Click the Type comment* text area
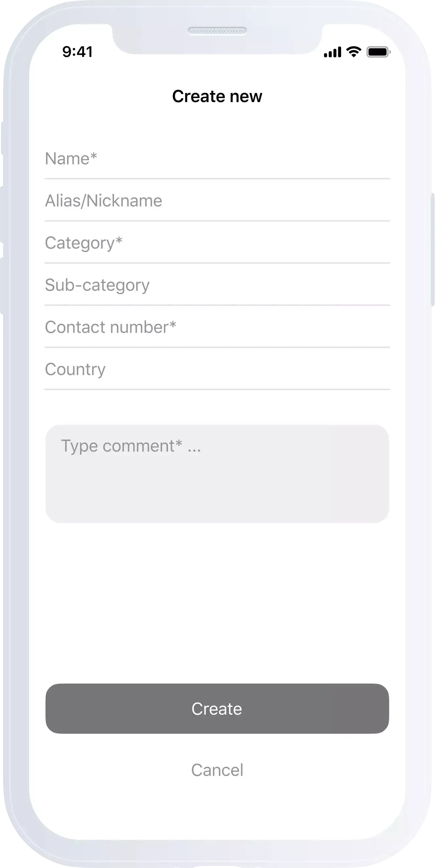 coord(217,474)
